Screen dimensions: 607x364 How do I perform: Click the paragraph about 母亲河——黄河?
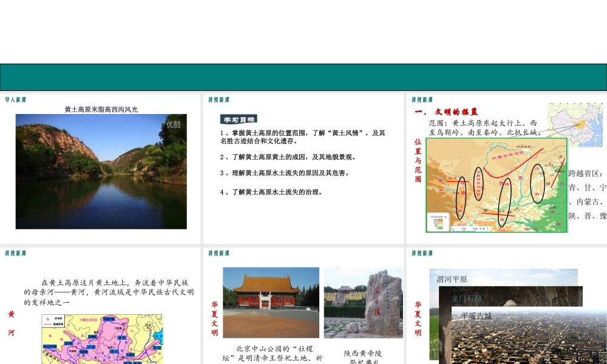pos(109,292)
